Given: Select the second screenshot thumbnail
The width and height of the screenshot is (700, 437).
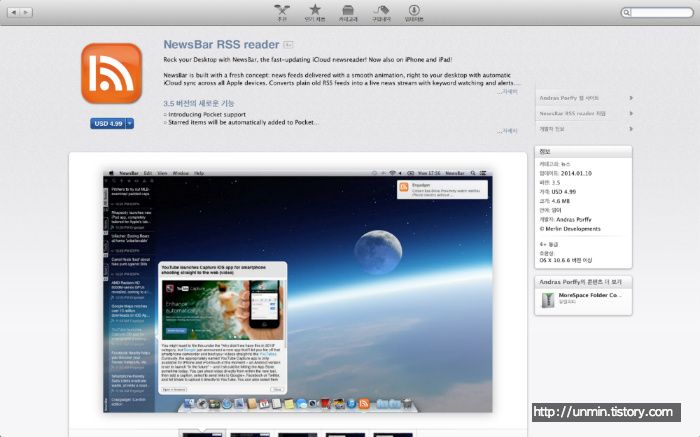Looking at the screenshot, I should pos(250,434).
